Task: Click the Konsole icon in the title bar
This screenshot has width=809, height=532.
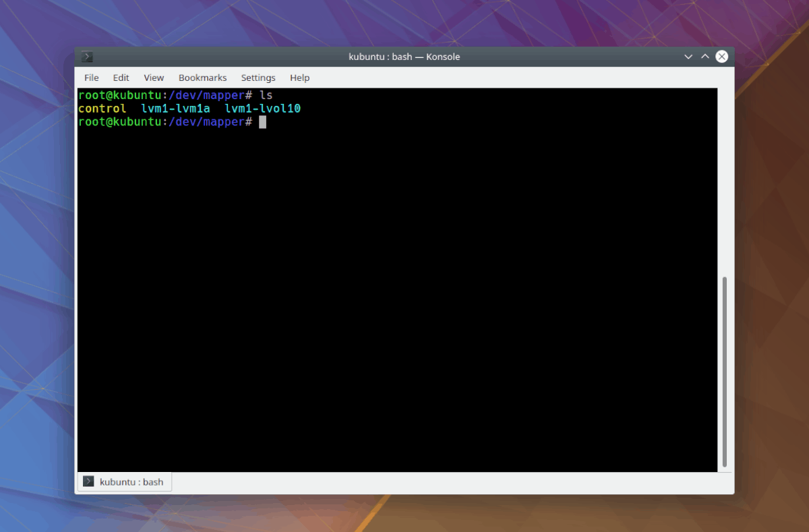Action: 88,57
